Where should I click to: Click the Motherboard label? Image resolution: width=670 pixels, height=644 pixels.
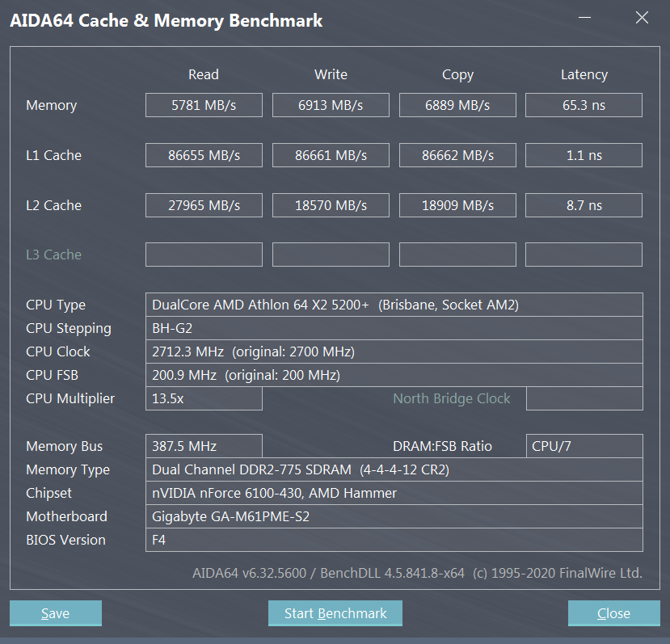(x=66, y=516)
